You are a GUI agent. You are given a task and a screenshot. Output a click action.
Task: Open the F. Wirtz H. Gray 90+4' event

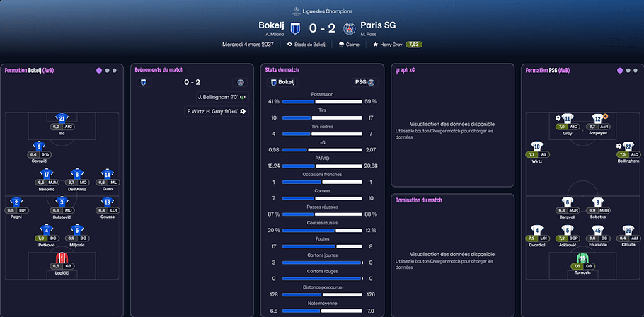tap(216, 111)
